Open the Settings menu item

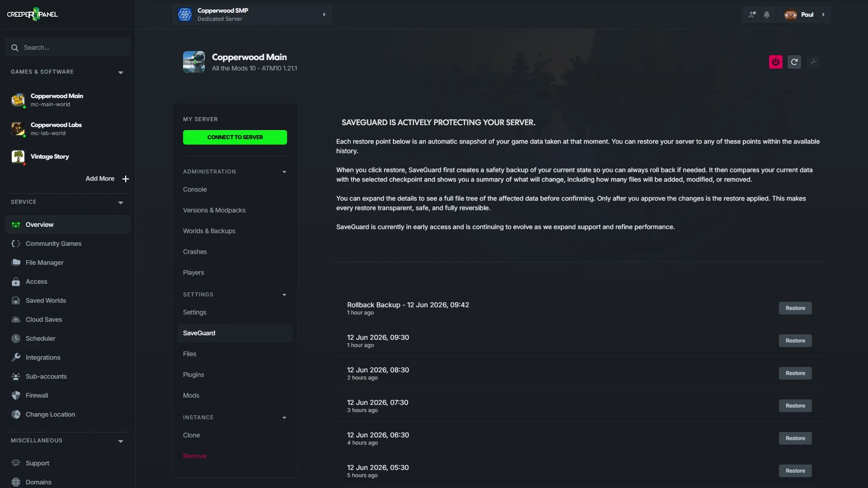(x=195, y=312)
